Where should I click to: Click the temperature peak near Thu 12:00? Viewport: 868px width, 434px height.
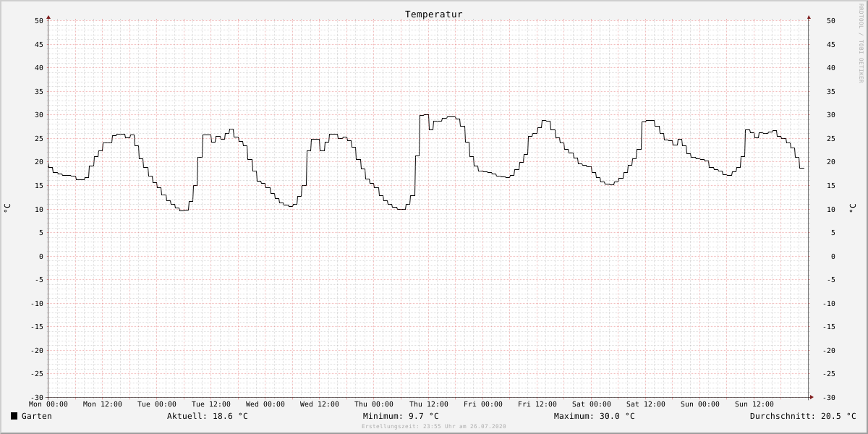coord(424,115)
